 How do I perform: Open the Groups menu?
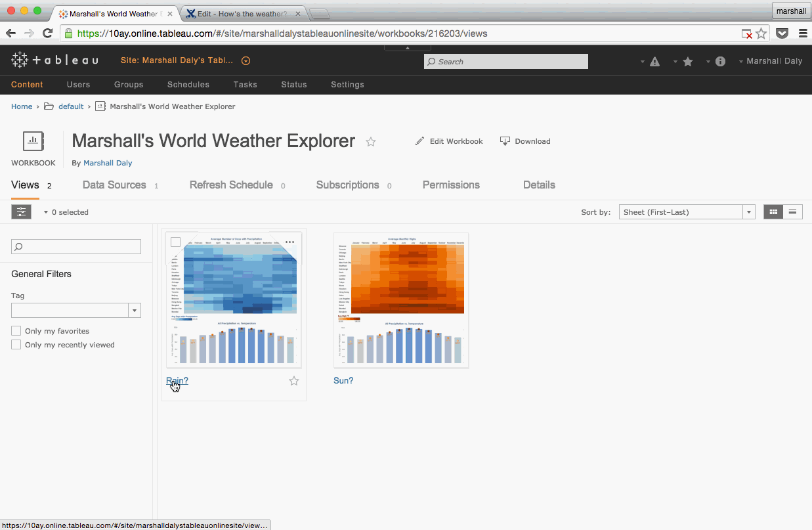point(129,85)
